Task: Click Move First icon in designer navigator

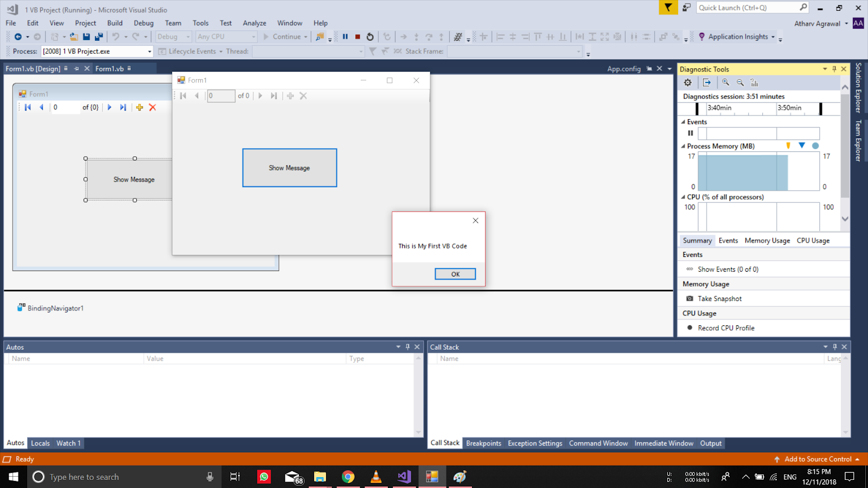Action: click(x=28, y=107)
